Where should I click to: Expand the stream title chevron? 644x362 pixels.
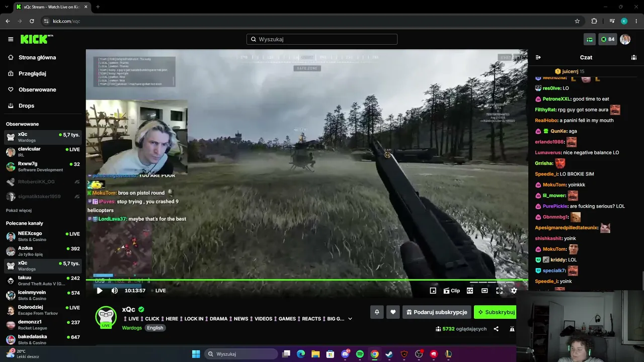pos(350,319)
